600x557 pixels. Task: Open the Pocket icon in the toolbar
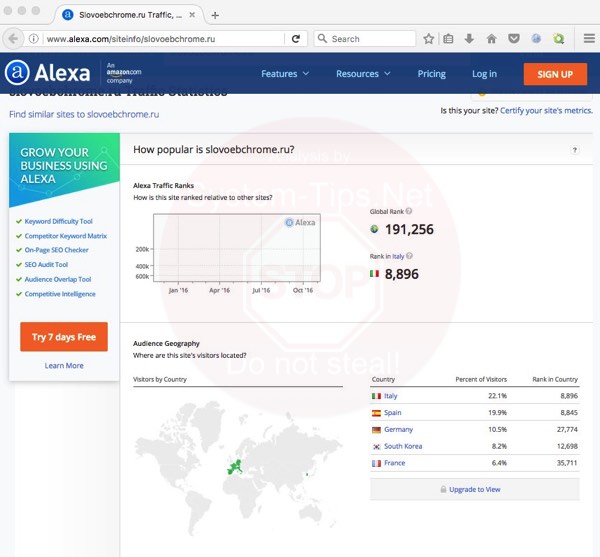click(514, 39)
